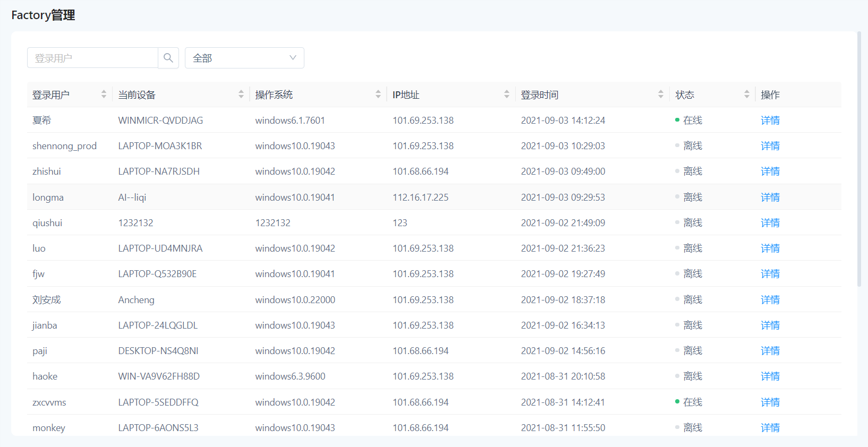Image resolution: width=868 pixels, height=447 pixels.
Task: Click the 操作 column header
Action: [770, 95]
